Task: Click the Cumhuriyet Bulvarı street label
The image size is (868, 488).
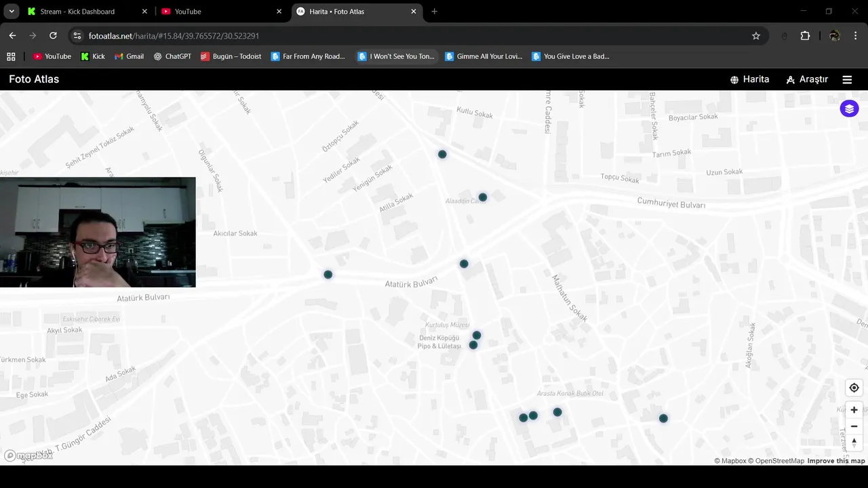Action: pos(671,203)
